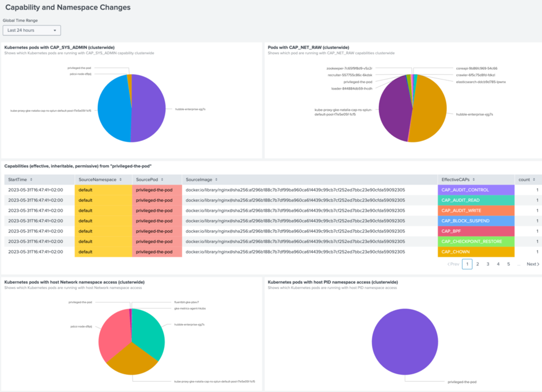Image resolution: width=542 pixels, height=392 pixels.
Task: Click the Next pagination link
Action: [x=533, y=264]
